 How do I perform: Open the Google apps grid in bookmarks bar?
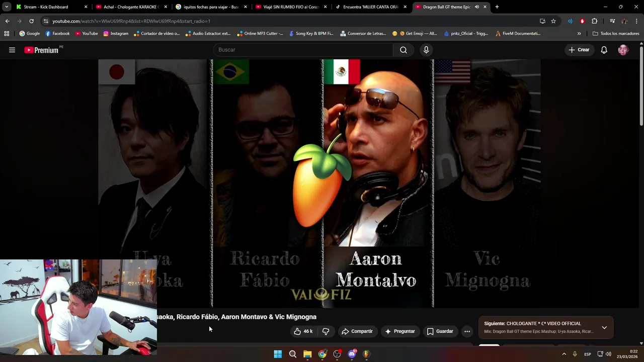[7, 34]
